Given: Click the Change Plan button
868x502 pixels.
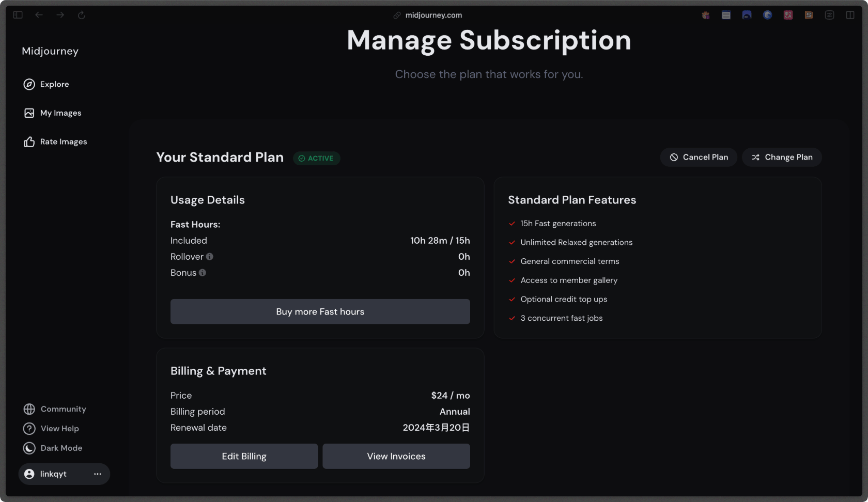Looking at the screenshot, I should [x=782, y=157].
